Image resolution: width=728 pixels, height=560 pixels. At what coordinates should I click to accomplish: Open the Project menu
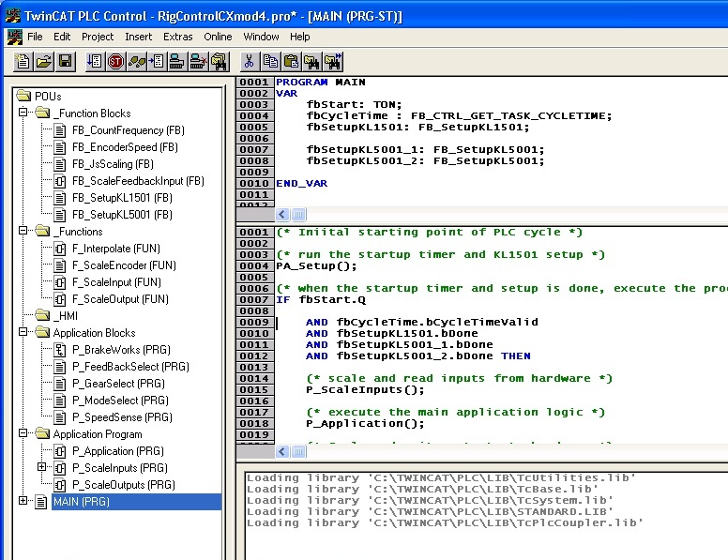[x=98, y=37]
